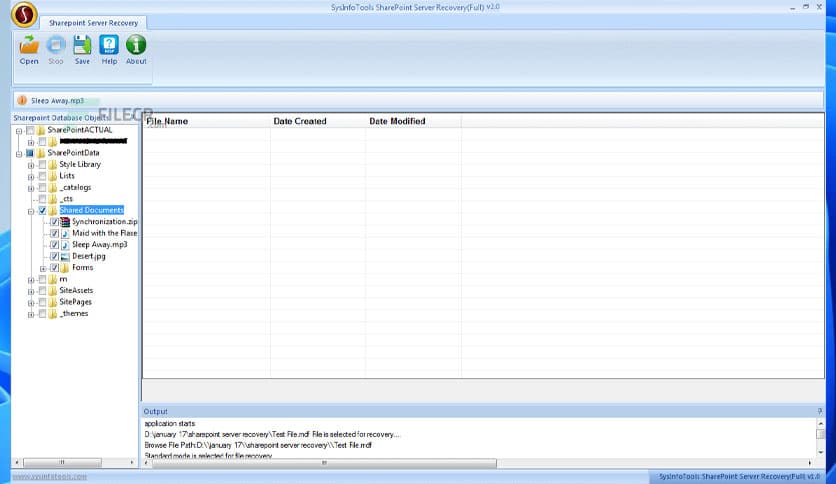
Task: Uncheck the Synchronization.zip checkbox
Action: pyautogui.click(x=54, y=222)
